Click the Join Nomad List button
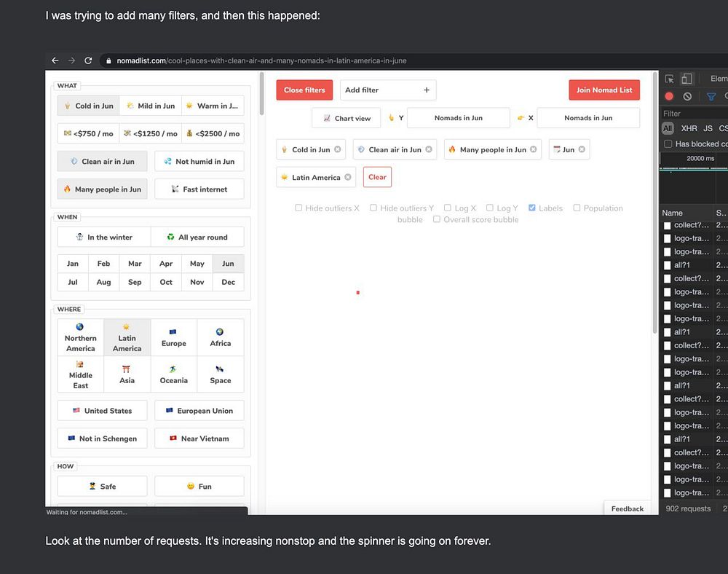 click(604, 90)
